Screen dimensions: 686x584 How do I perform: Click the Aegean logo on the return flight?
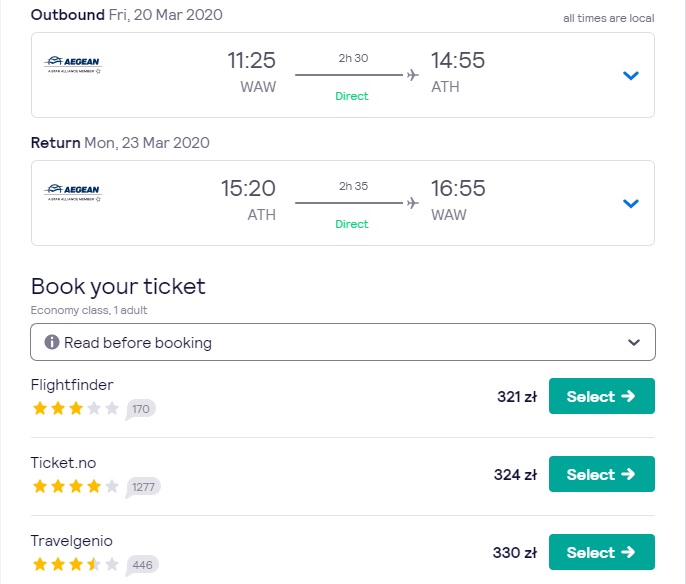pos(73,192)
